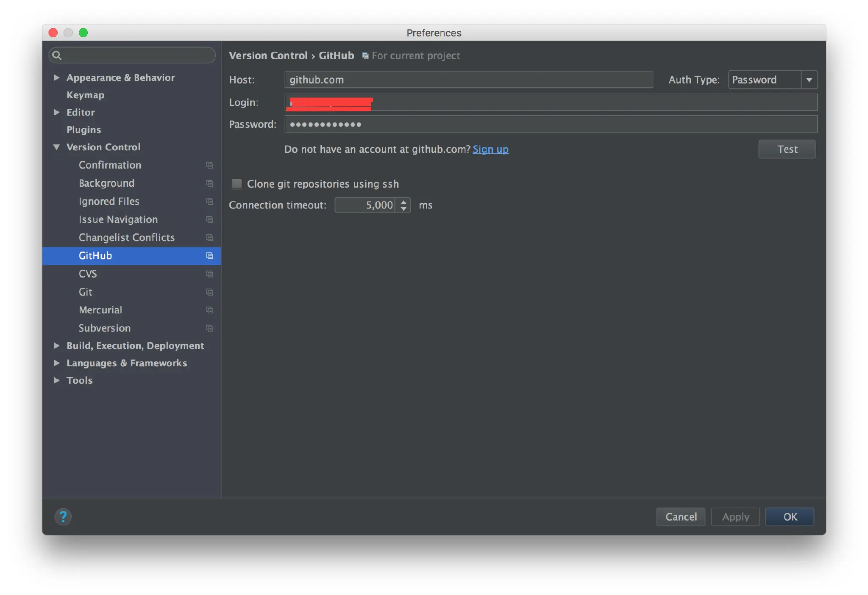Click into the Login field
Screen dimensions: 868x595
[x=551, y=102]
